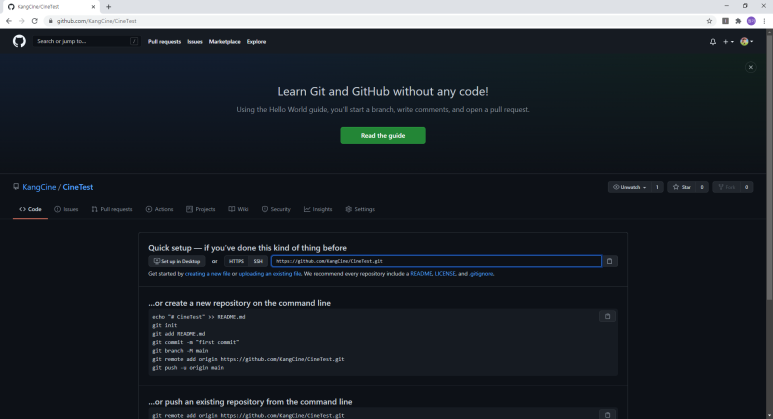The width and height of the screenshot is (773, 419).
Task: Open the user avatar menu
Action: [x=746, y=42]
